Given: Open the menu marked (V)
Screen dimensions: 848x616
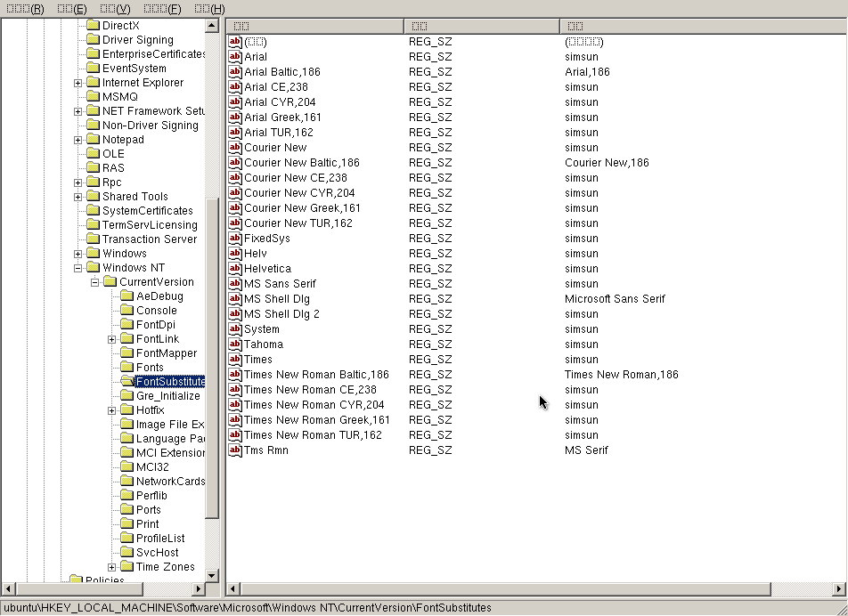Looking at the screenshot, I should (x=115, y=9).
